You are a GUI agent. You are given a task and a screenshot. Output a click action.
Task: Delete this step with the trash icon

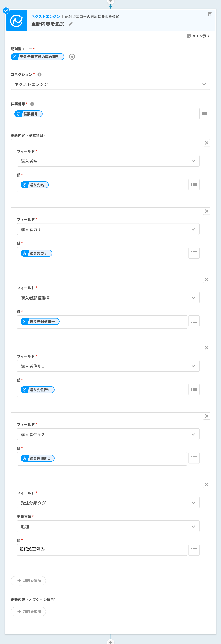pyautogui.click(x=210, y=14)
